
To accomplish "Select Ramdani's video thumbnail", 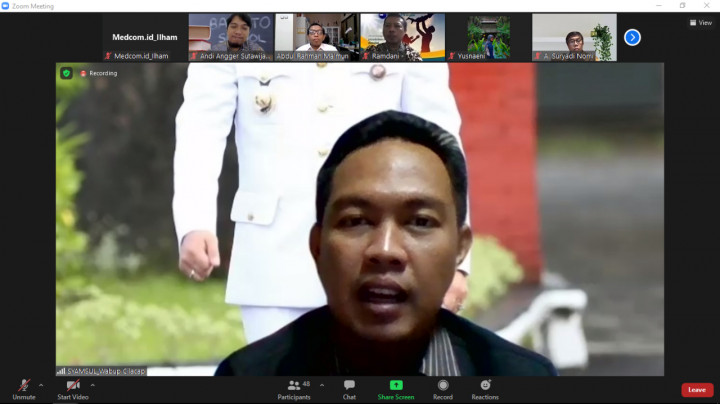I will pos(402,37).
